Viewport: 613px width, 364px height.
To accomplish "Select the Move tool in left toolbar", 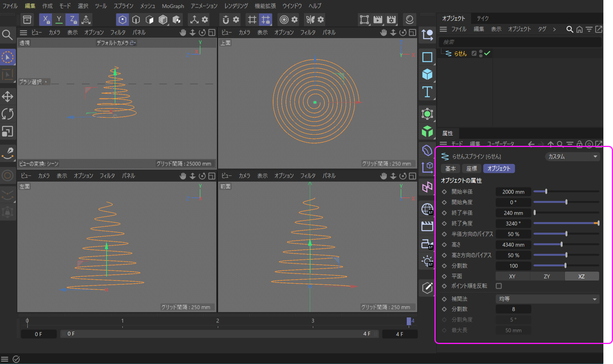I will 7,97.
